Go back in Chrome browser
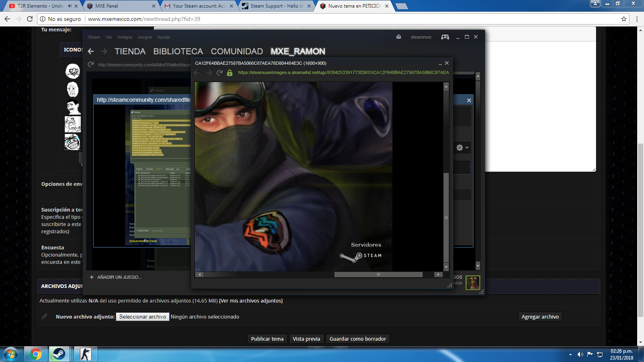 coord(7,19)
